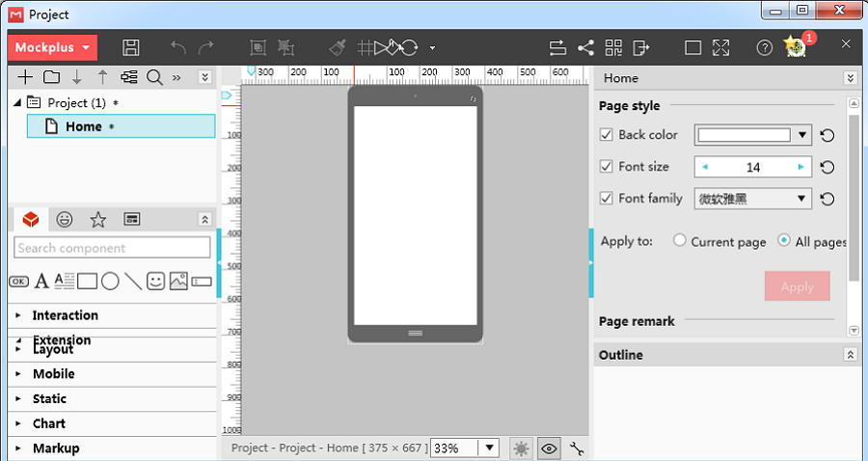The height and width of the screenshot is (461, 868).
Task: Open the page tree structure icon
Action: pyautogui.click(x=129, y=77)
